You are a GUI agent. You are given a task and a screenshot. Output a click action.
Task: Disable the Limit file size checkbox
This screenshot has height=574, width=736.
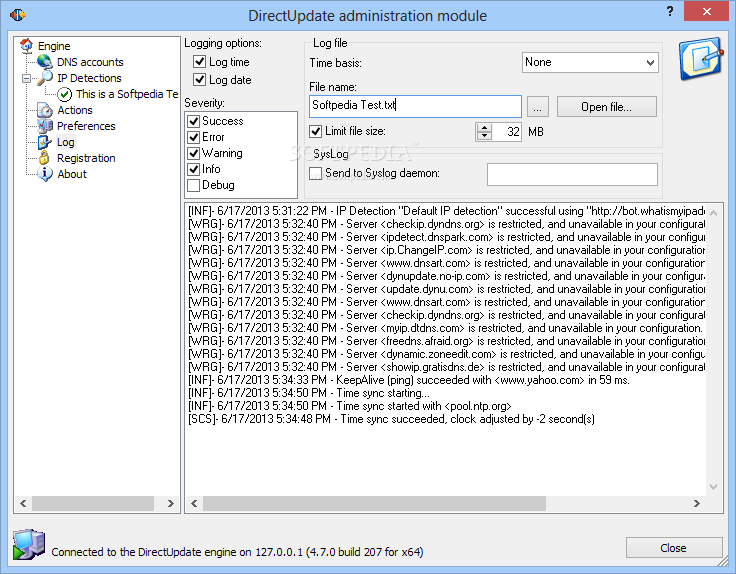click(315, 131)
